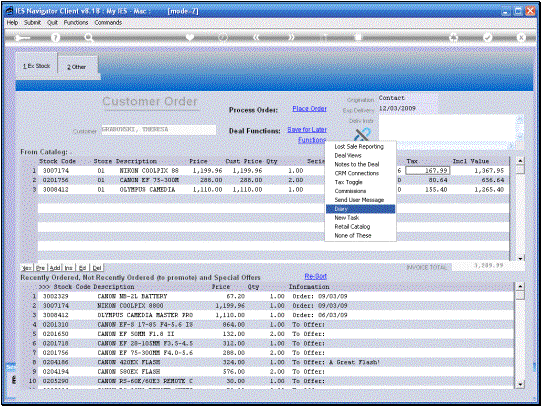Click the double right arrow toolbar icon
541x406 pixels.
pyautogui.click(x=292, y=37)
